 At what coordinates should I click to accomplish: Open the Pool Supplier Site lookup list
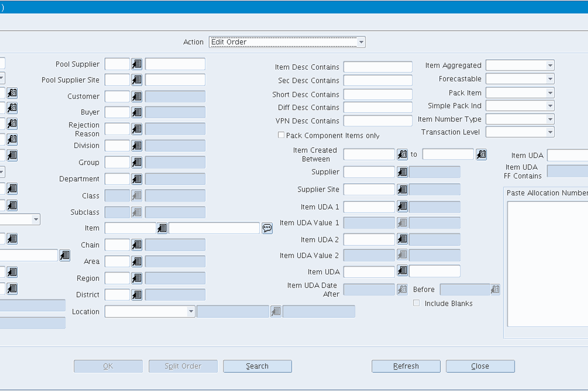pyautogui.click(x=137, y=80)
